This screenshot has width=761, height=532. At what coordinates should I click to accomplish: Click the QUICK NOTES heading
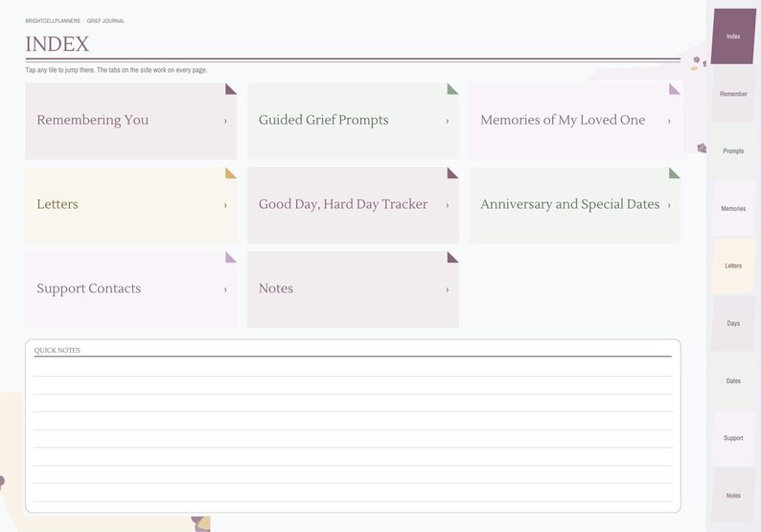click(58, 350)
